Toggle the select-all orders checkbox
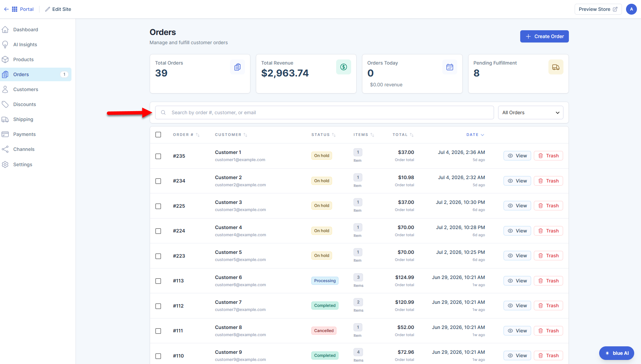This screenshot has height=364, width=641. (x=158, y=135)
